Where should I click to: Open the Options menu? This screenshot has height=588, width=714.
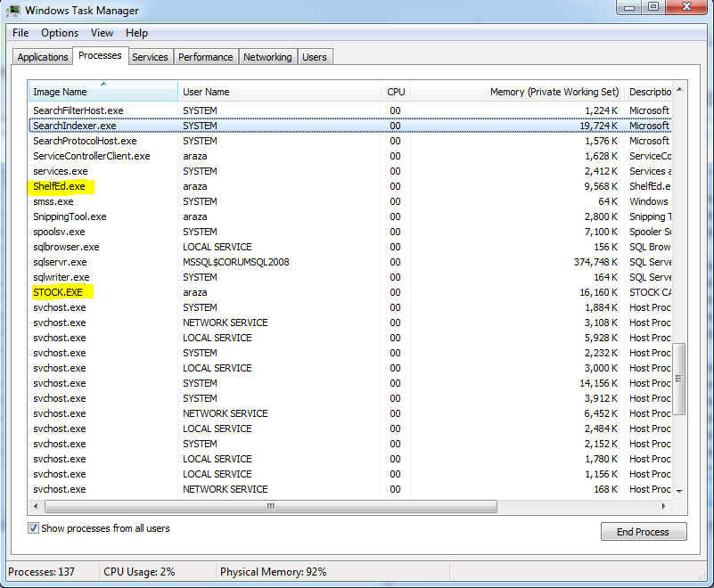(x=60, y=33)
